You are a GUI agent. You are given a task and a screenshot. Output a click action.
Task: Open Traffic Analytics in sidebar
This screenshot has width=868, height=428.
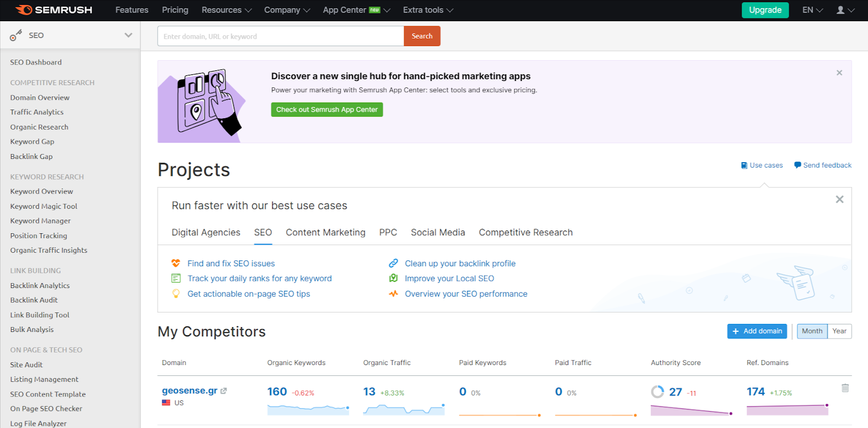click(x=37, y=112)
